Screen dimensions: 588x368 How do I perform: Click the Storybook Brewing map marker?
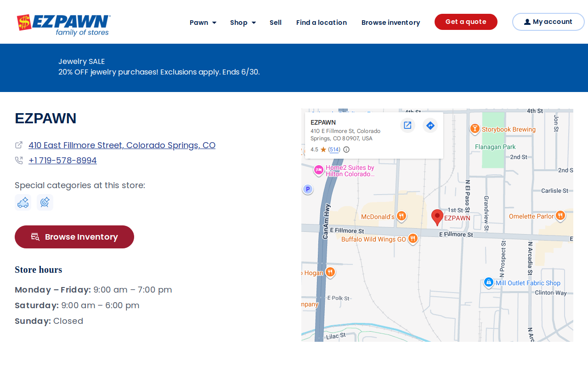(x=475, y=129)
